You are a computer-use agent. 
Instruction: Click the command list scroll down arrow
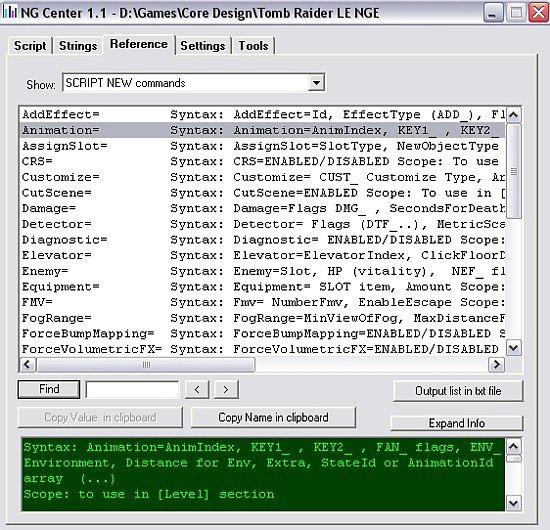click(x=514, y=348)
